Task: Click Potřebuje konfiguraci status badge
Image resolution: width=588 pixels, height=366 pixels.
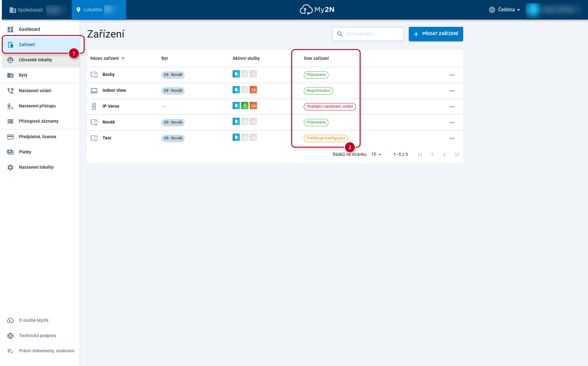Action: point(325,138)
